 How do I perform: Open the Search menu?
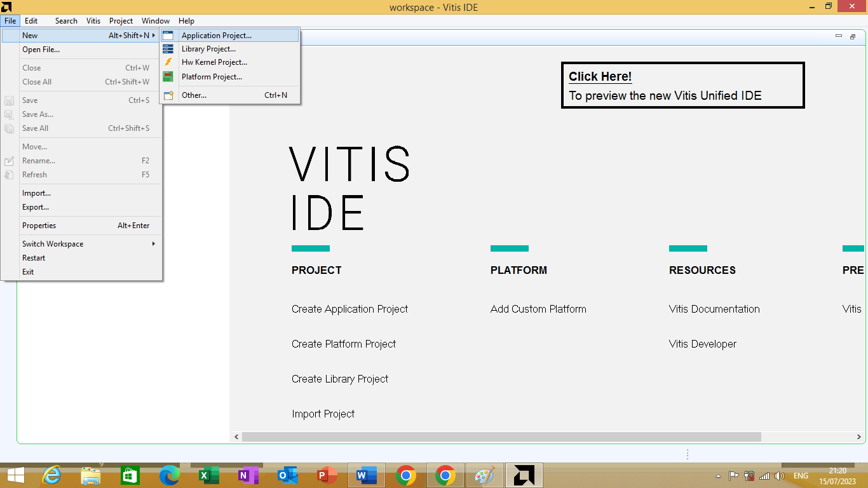tap(66, 21)
